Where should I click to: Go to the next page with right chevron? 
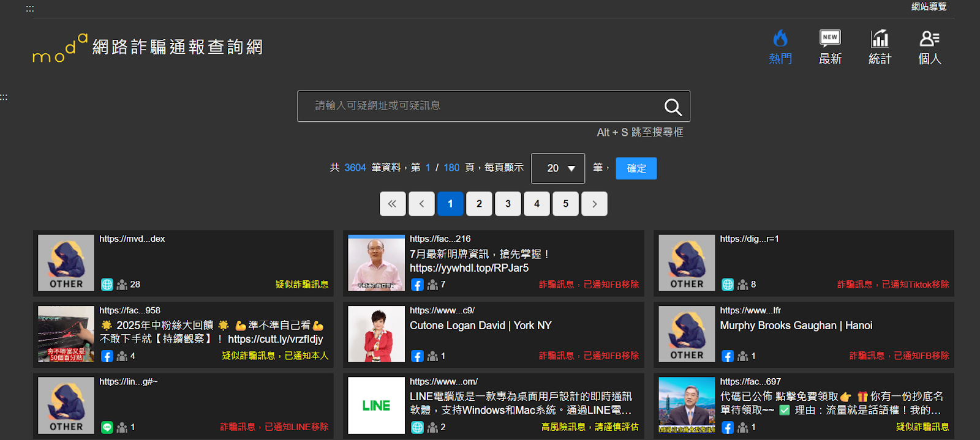point(594,204)
